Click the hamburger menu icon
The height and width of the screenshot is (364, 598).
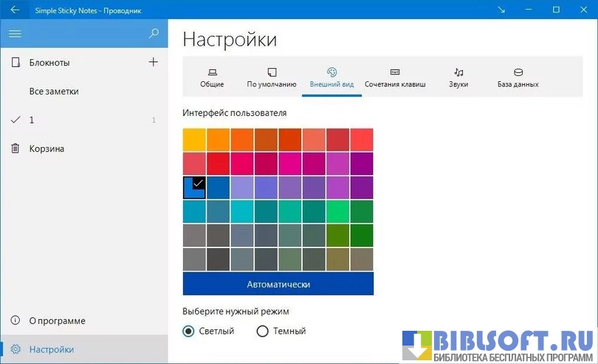(x=15, y=33)
